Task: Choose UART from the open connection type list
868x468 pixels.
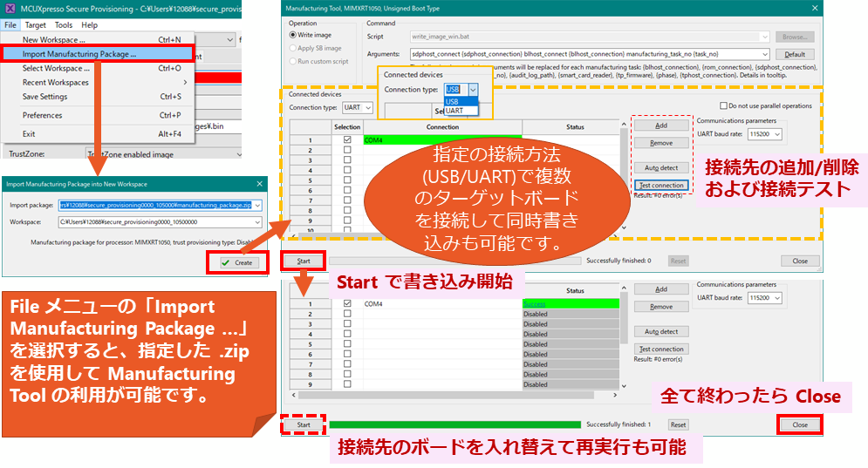Action: pyautogui.click(x=455, y=112)
